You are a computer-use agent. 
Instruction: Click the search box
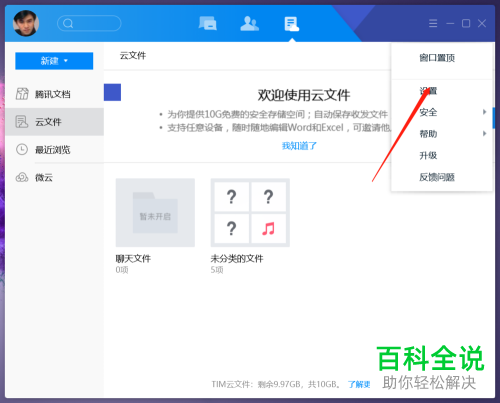(89, 23)
